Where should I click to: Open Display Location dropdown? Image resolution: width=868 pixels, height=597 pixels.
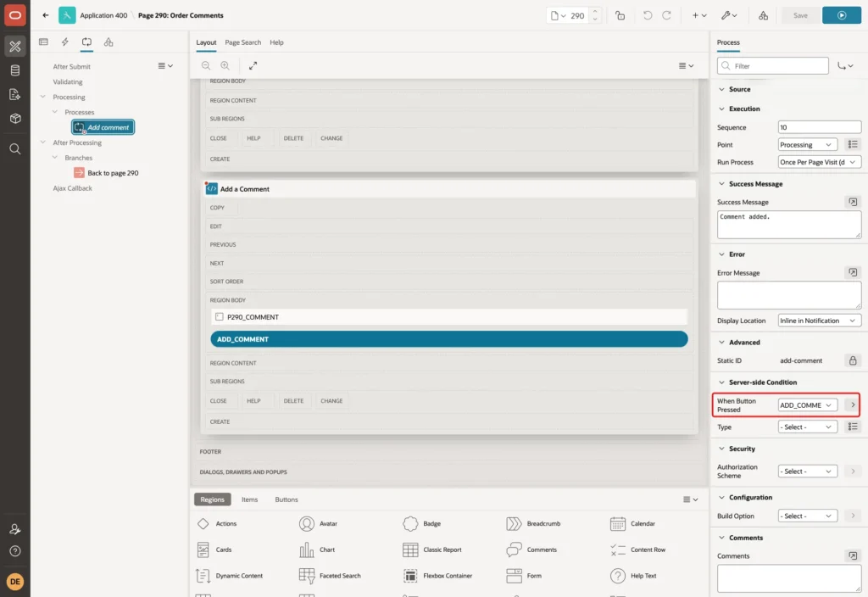(820, 321)
